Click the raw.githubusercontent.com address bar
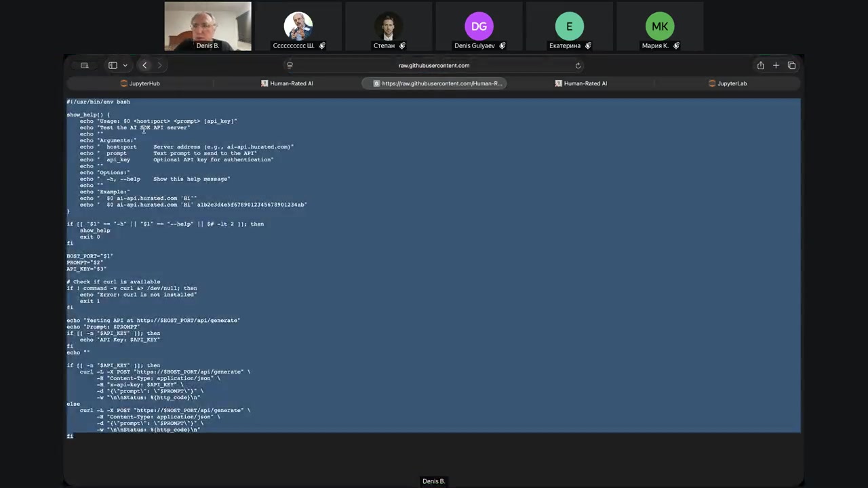The image size is (868, 488). (x=434, y=66)
